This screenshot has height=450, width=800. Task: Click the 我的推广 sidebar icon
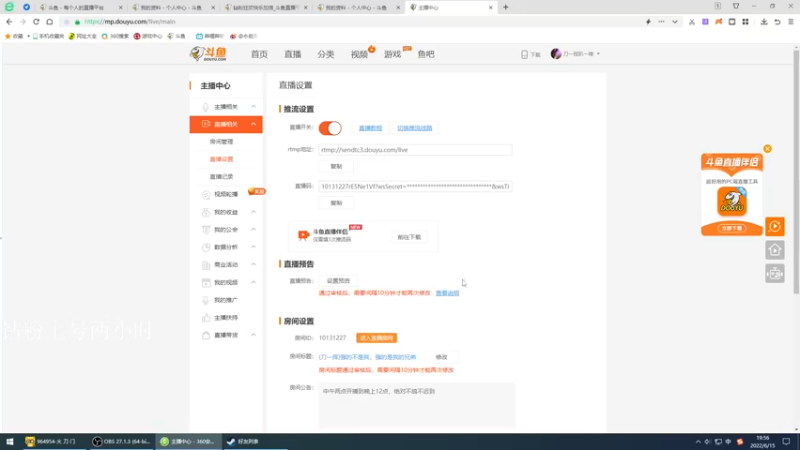click(x=206, y=300)
